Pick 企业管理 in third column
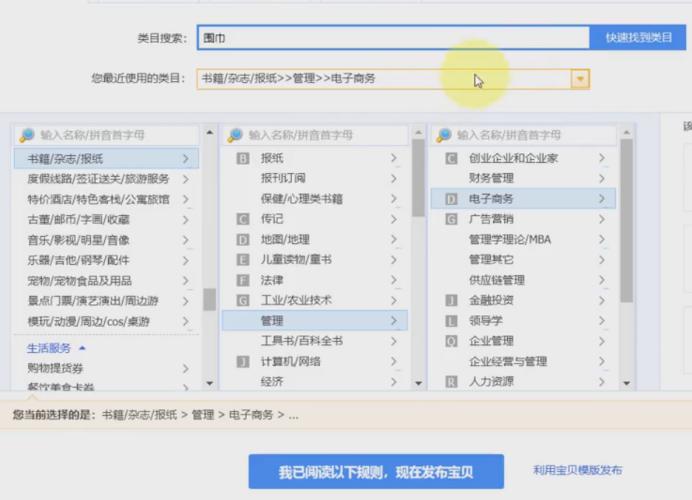Screen dimensions: 692x500 tap(523, 341)
